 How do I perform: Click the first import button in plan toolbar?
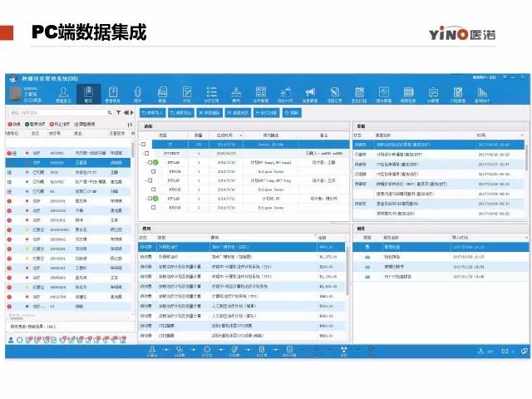click(152, 111)
